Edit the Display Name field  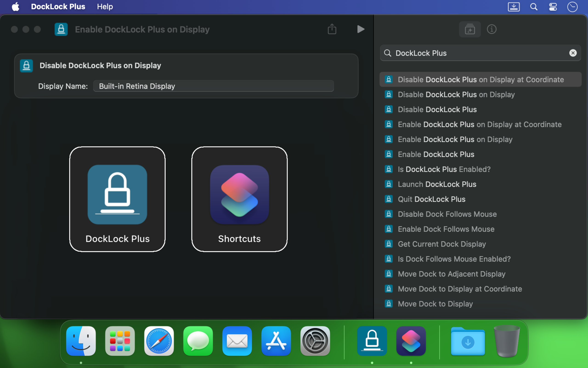[x=213, y=86]
